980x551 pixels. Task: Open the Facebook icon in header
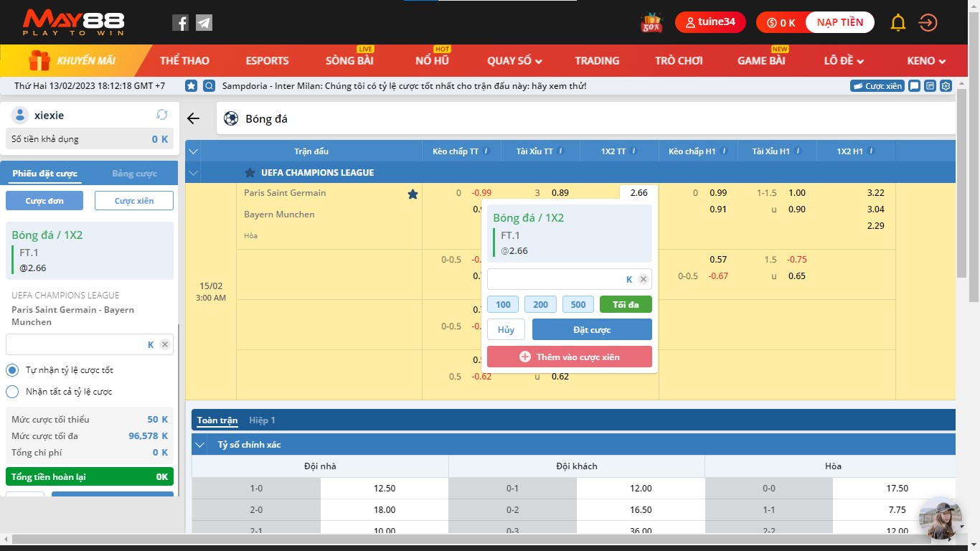pyautogui.click(x=180, y=23)
